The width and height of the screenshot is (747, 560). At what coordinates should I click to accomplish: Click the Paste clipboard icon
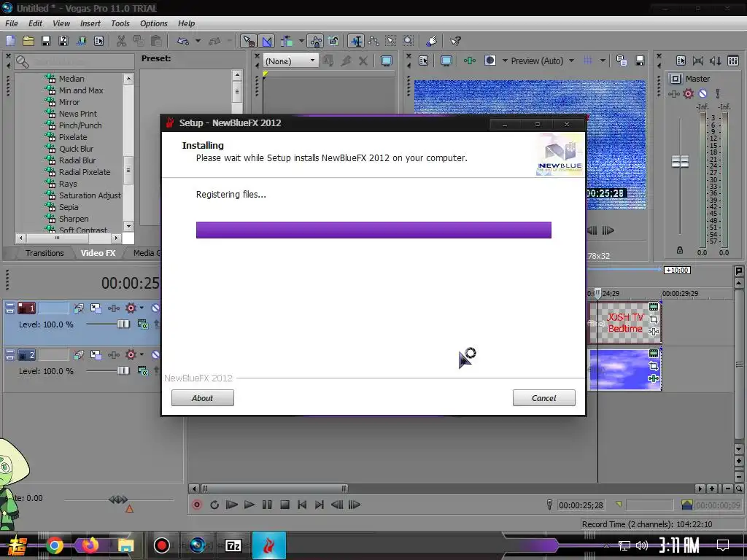pos(156,41)
